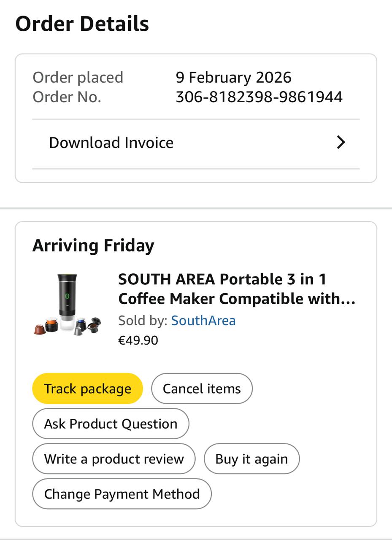Viewport: 392px width, 540px height.
Task: Tap the Order placed label
Action: coord(78,78)
